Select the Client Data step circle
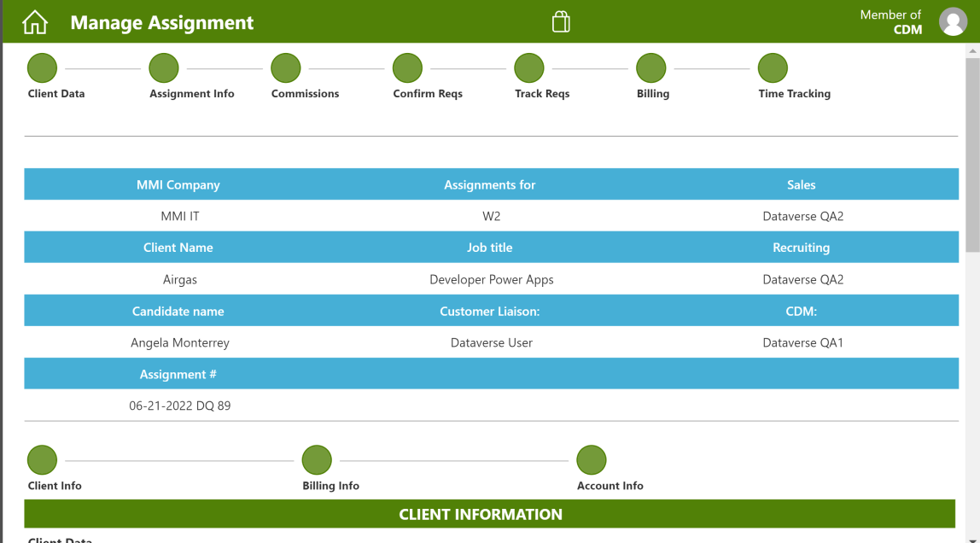This screenshot has width=980, height=543. 42,67
